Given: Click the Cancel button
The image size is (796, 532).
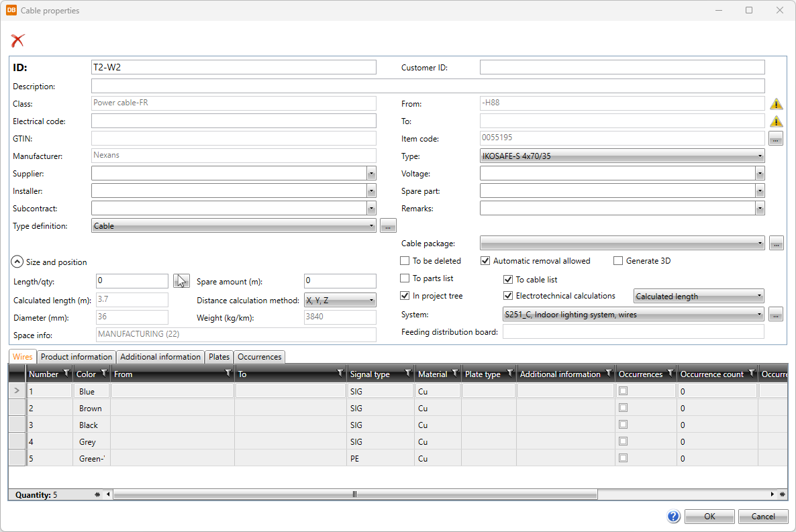Looking at the screenshot, I should [x=763, y=516].
